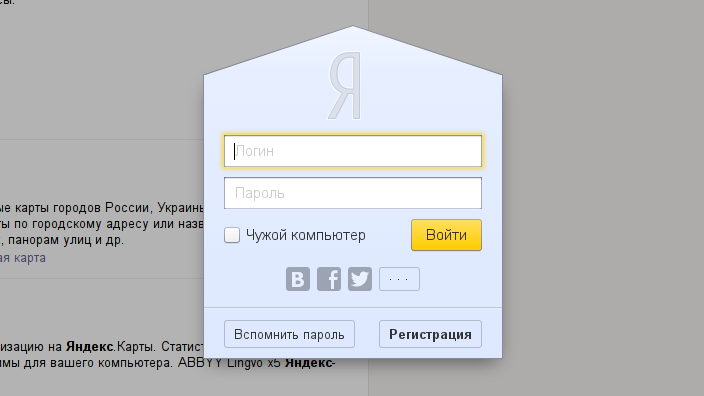
Task: Focus the Логин input field
Action: [x=353, y=151]
